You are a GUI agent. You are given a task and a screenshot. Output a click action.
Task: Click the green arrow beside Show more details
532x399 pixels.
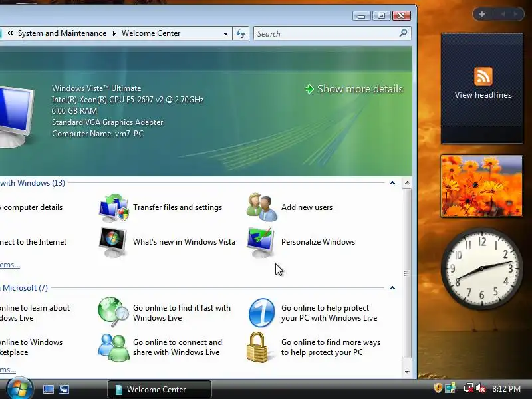point(309,89)
